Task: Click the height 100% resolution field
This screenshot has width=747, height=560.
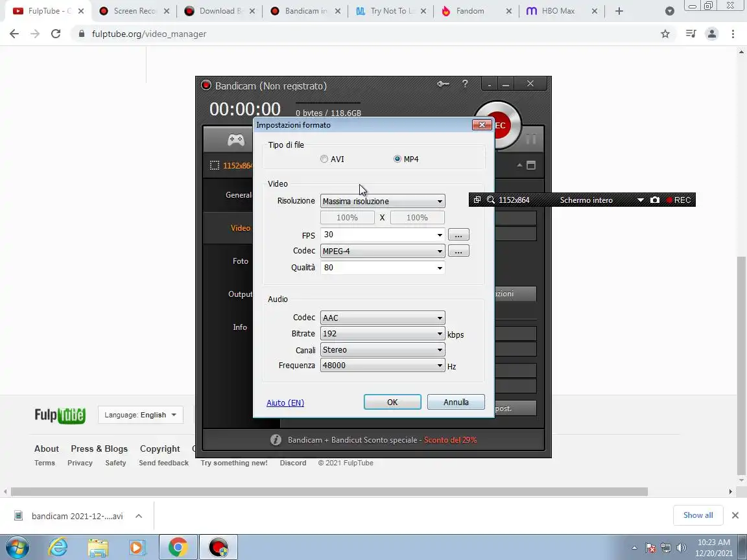Action: (x=418, y=218)
